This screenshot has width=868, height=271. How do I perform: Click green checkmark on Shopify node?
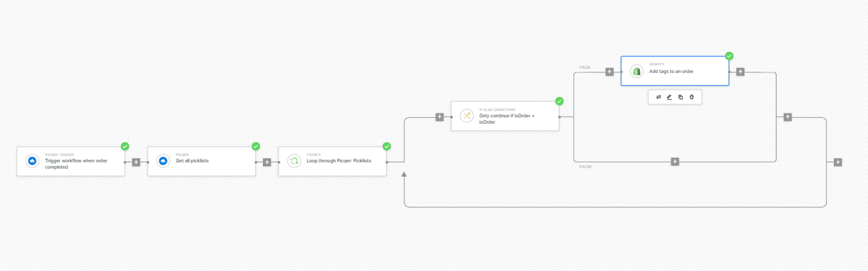(x=729, y=56)
